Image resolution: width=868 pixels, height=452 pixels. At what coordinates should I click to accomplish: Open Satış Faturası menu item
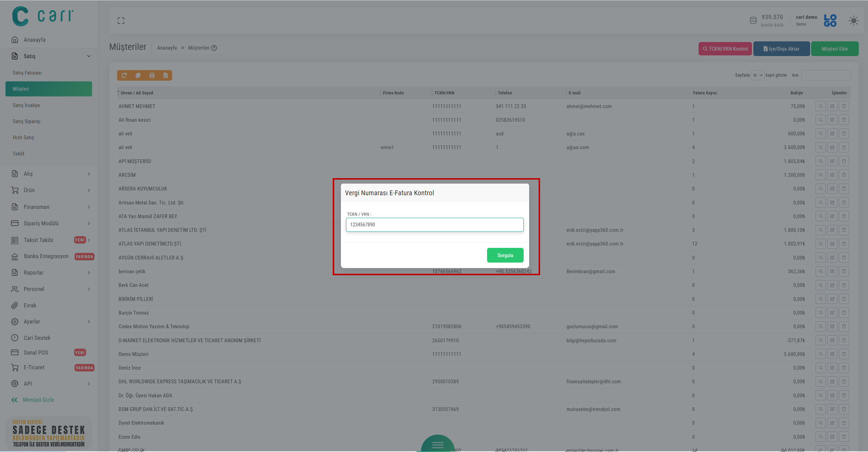27,73
